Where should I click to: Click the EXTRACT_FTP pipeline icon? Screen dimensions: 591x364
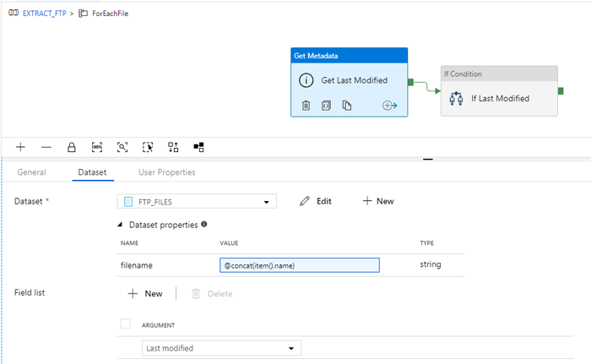[14, 14]
